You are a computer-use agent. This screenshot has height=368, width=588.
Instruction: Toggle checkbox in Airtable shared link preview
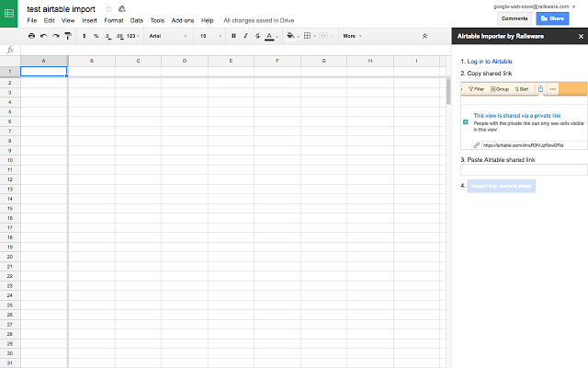(466, 122)
